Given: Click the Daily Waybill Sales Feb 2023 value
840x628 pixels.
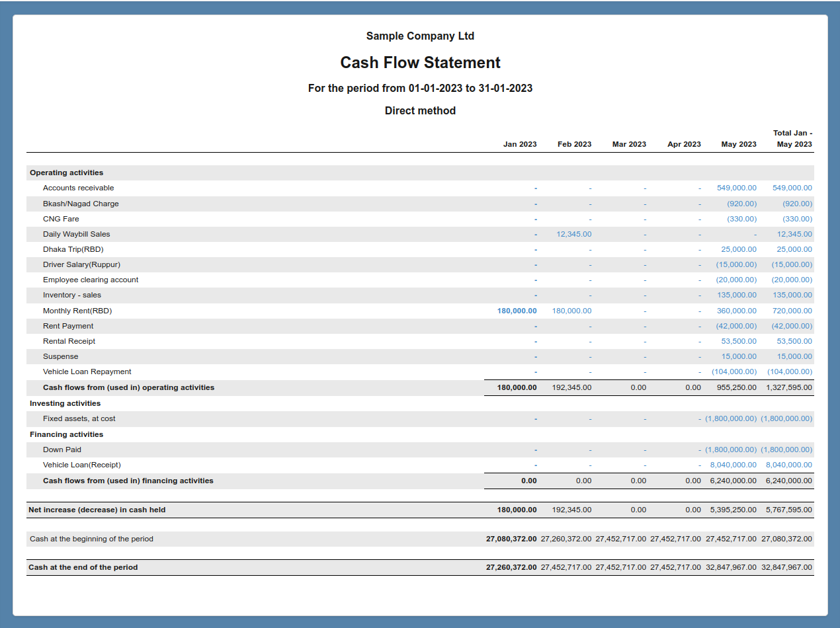Looking at the screenshot, I should pyautogui.click(x=573, y=234).
